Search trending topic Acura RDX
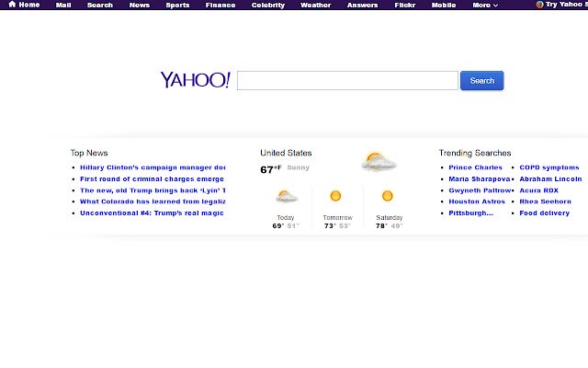 pyautogui.click(x=539, y=190)
